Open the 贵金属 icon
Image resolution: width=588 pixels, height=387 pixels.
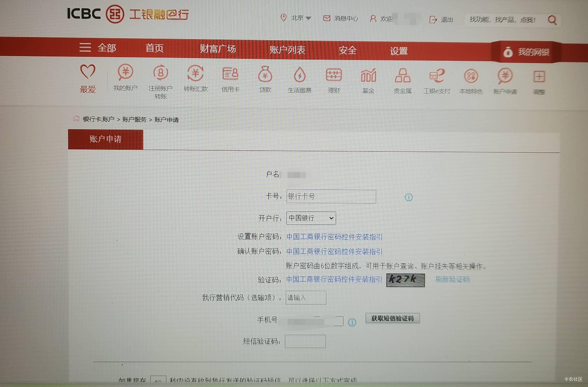tap(402, 76)
